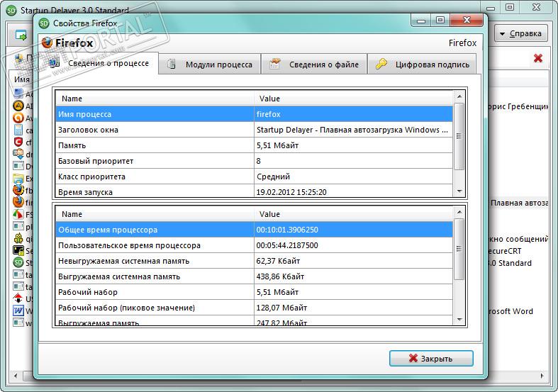Maximize the Свойства Firefox dialog
558x392 pixels.
tap(440, 21)
